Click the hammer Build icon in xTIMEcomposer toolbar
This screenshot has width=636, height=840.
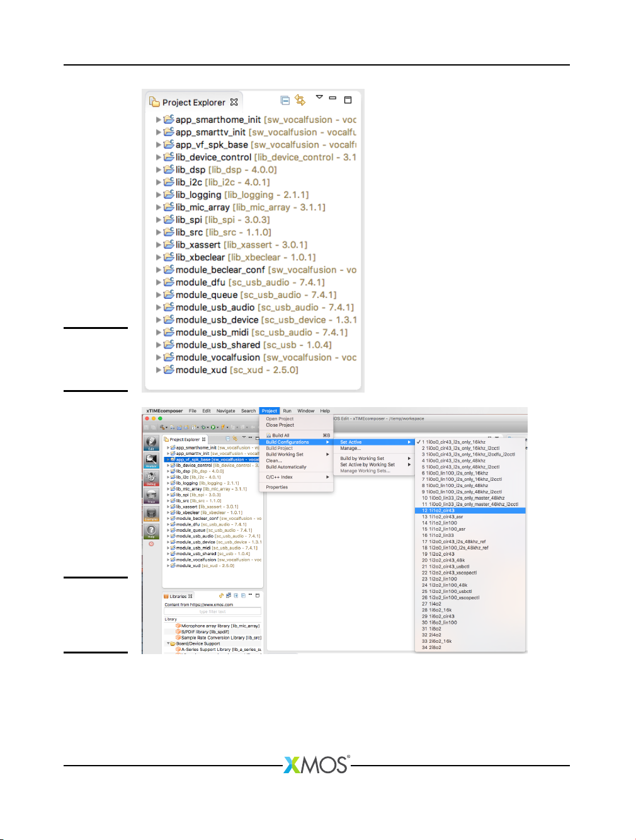click(162, 427)
